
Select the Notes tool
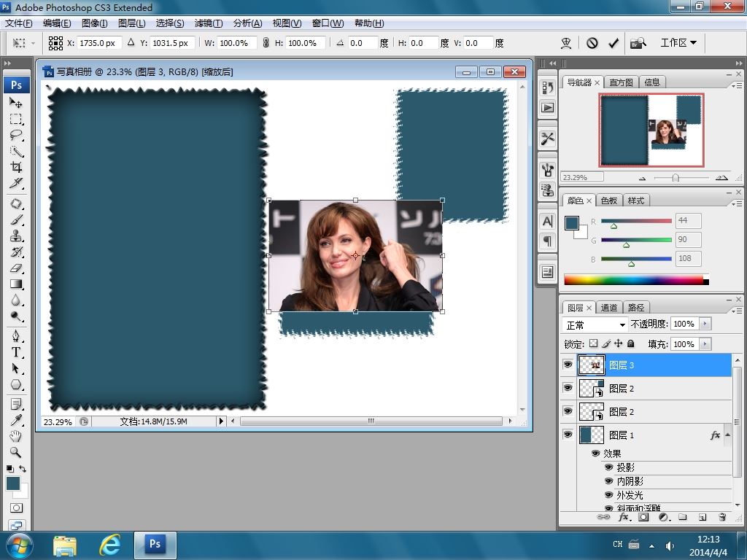click(x=16, y=404)
